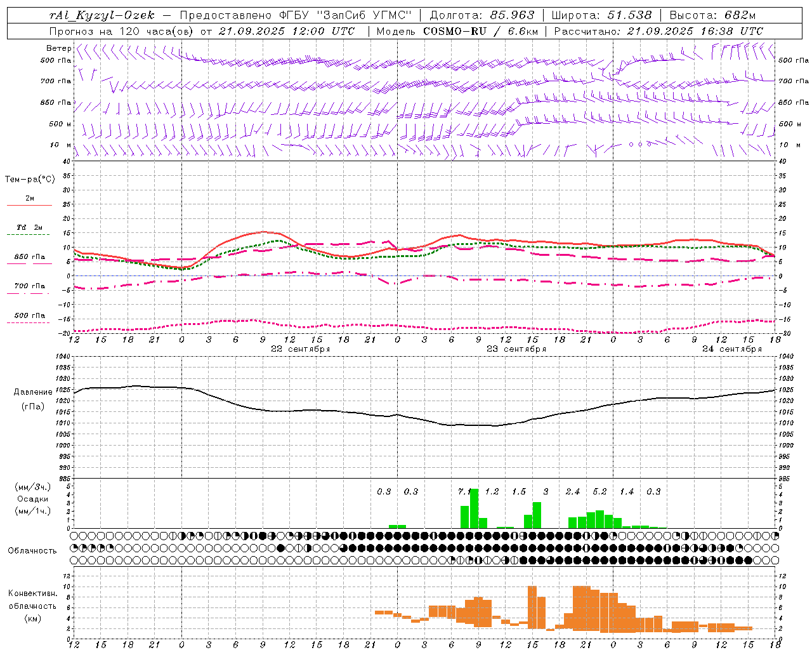Click the (мм/3ч.) precipitation unit label
Screen dimensions: 812x650
[x=33, y=487]
